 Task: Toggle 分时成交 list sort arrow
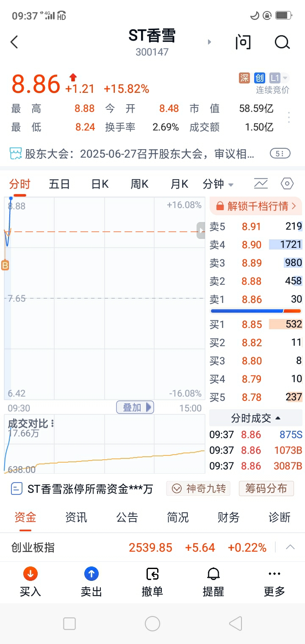pyautogui.click(x=278, y=418)
